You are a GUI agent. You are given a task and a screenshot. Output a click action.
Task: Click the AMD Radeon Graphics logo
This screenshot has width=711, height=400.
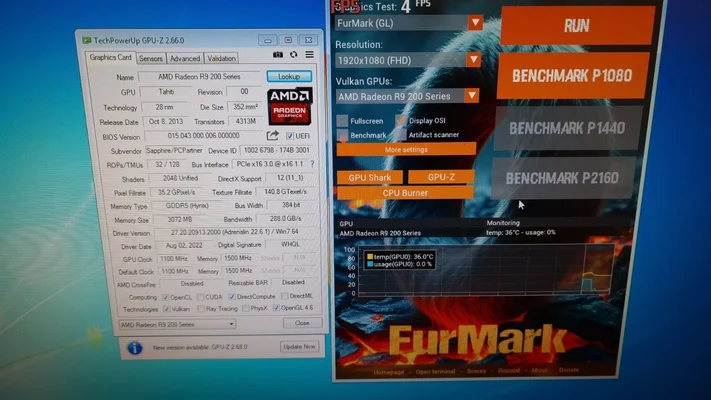[x=289, y=106]
